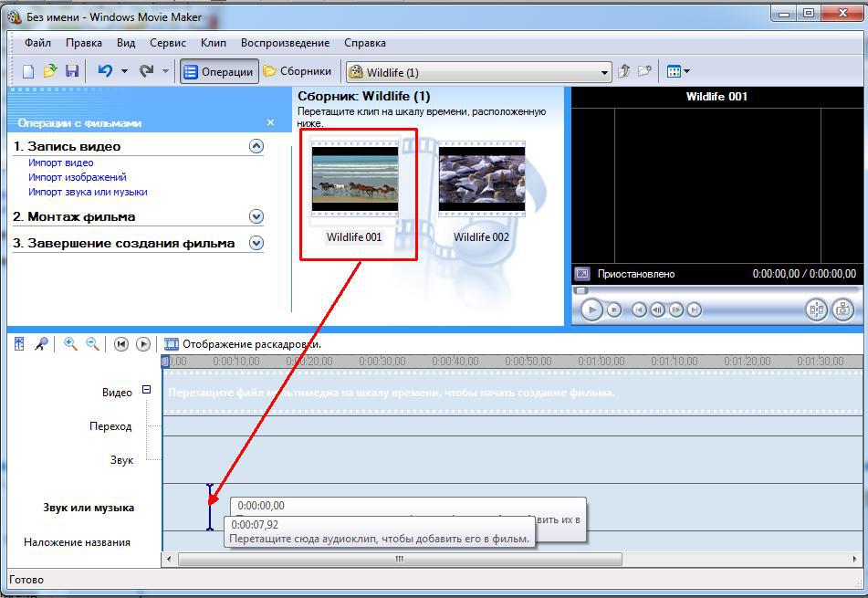Switch preview to full screen icon
This screenshot has height=598, width=868.
[x=582, y=274]
